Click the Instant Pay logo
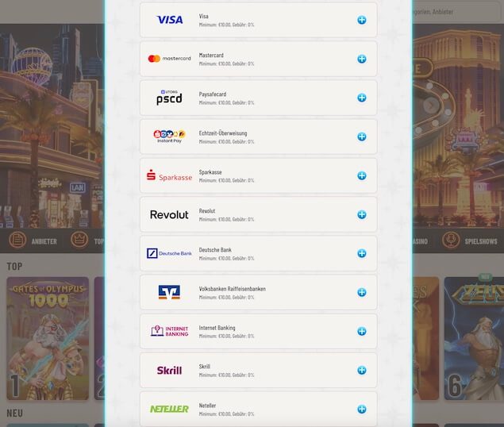504x427 pixels. click(x=169, y=137)
